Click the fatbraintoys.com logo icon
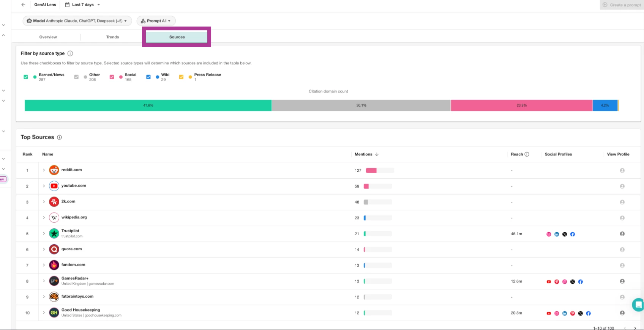644x330 pixels. click(x=54, y=297)
